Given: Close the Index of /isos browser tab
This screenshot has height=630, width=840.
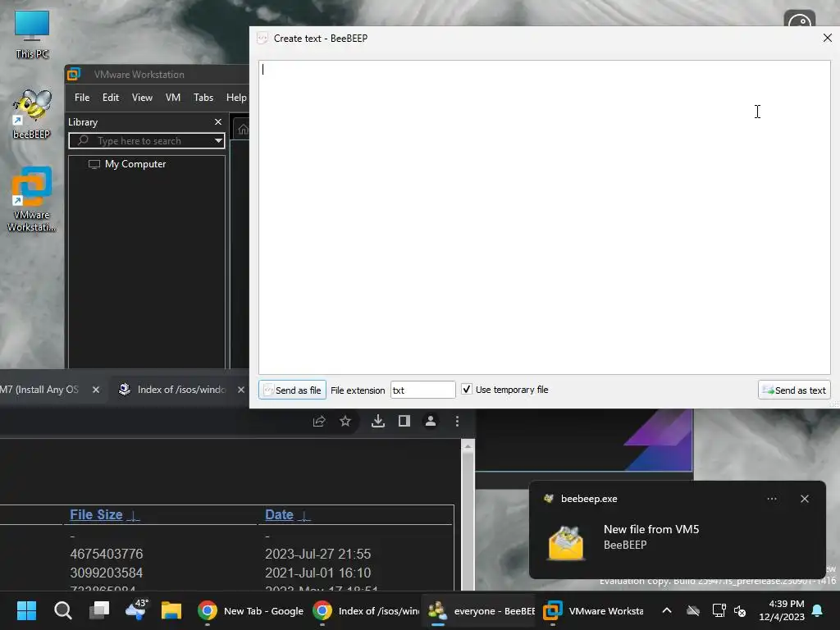Looking at the screenshot, I should [x=241, y=390].
